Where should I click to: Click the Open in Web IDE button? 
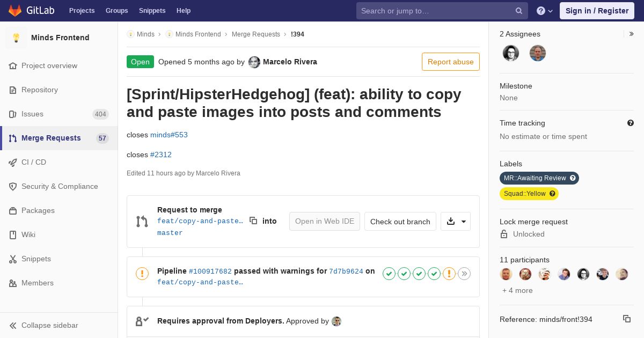point(325,222)
